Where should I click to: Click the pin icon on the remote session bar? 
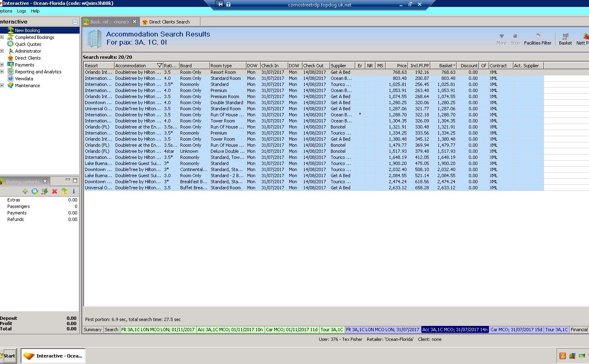pyautogui.click(x=220, y=4)
